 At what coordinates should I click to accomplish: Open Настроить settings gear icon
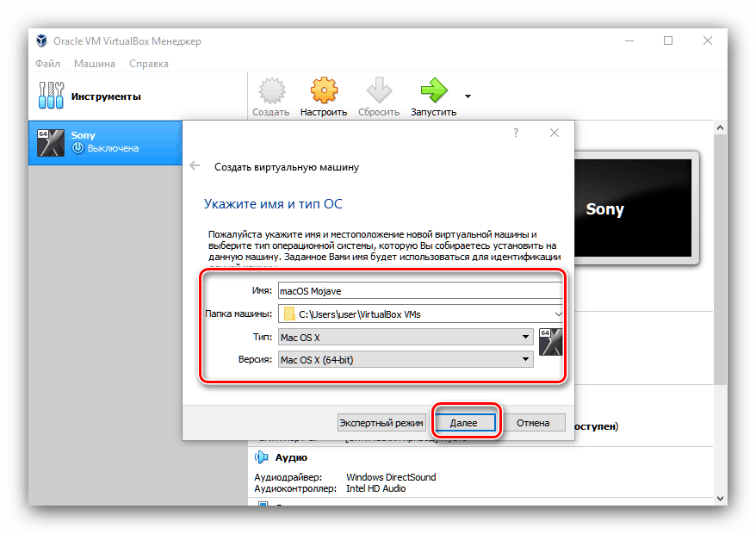[x=324, y=90]
